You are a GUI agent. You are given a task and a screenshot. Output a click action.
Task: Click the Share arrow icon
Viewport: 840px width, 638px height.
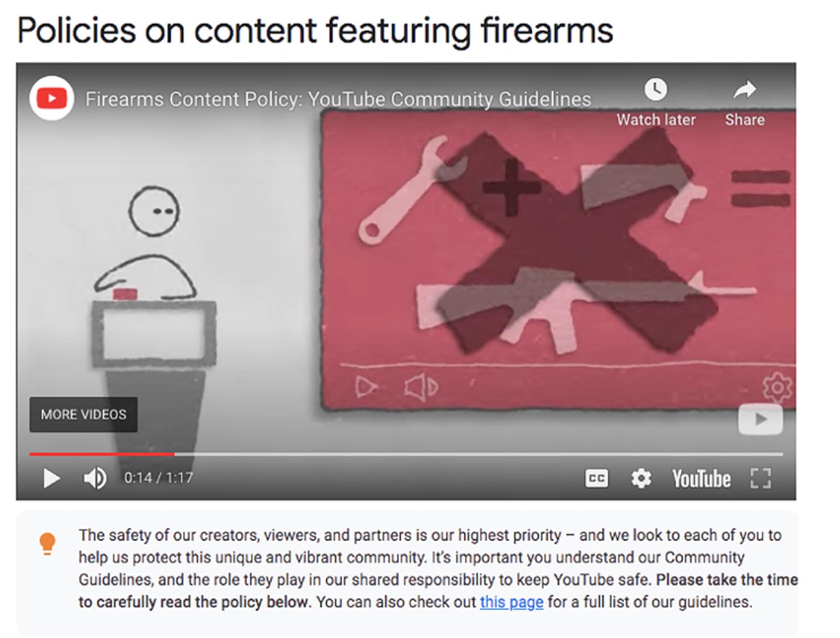[x=744, y=90]
